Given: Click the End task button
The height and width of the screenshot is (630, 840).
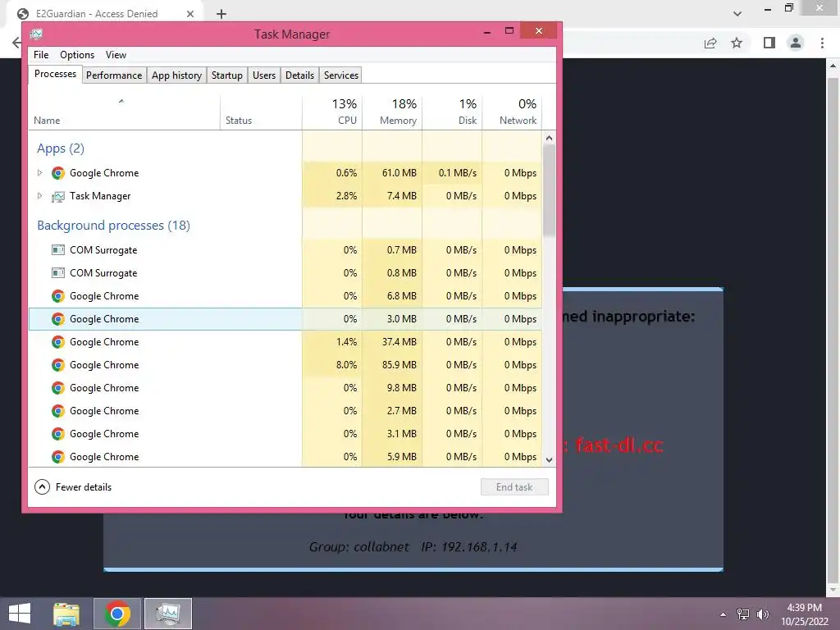Looking at the screenshot, I should point(514,487).
